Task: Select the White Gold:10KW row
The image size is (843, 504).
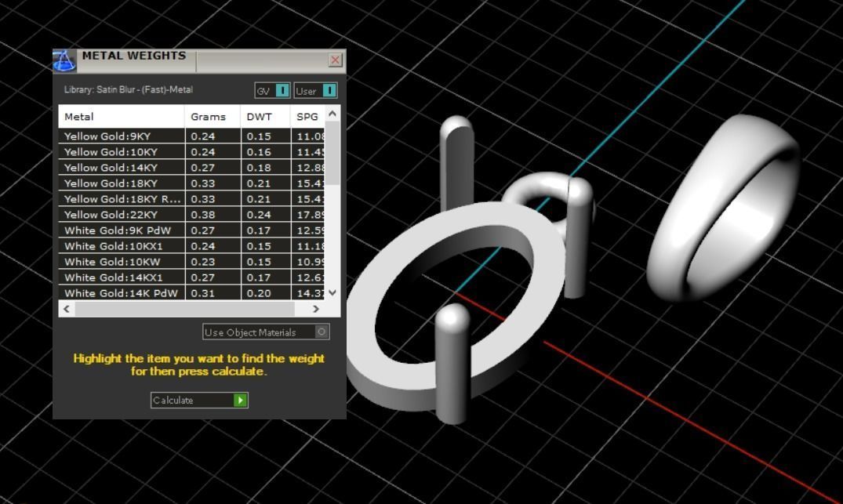Action: point(191,261)
